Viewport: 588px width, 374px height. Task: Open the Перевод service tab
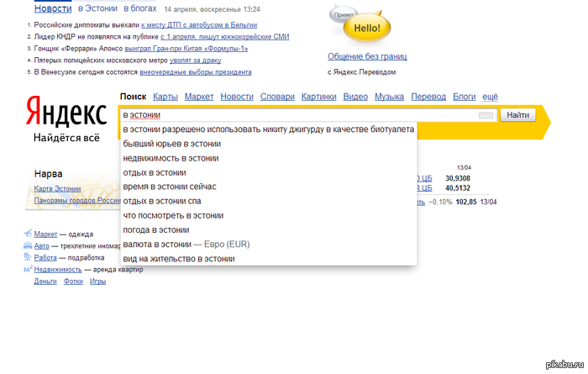[x=428, y=97]
